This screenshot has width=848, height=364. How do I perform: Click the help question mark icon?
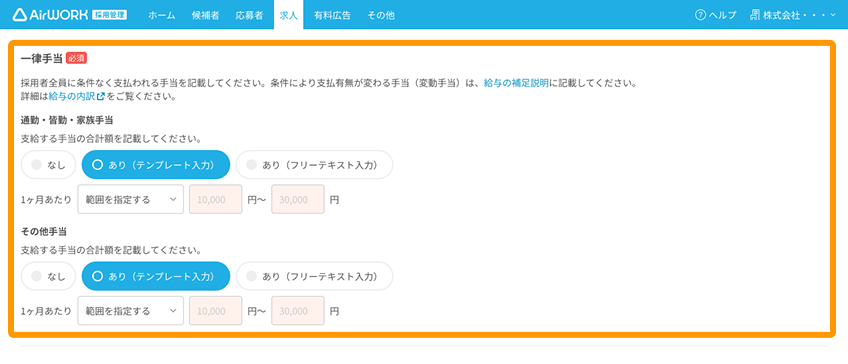(x=700, y=15)
